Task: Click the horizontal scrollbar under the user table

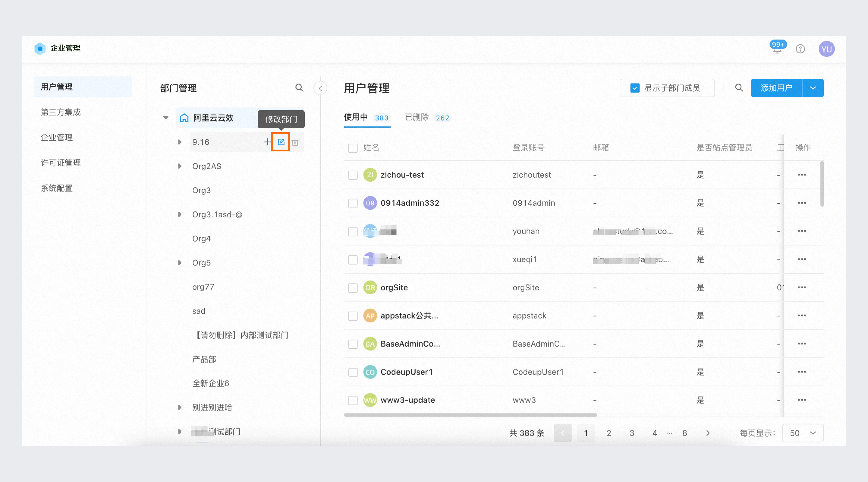Action: click(x=470, y=415)
